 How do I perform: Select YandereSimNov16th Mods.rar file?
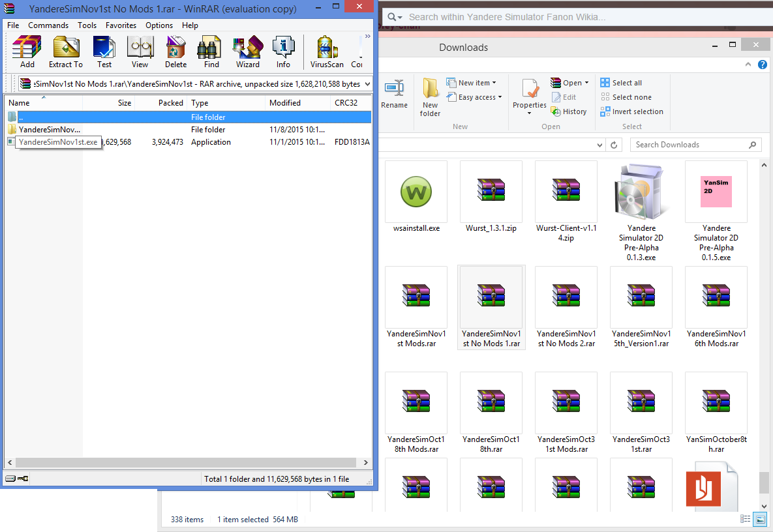click(x=716, y=307)
